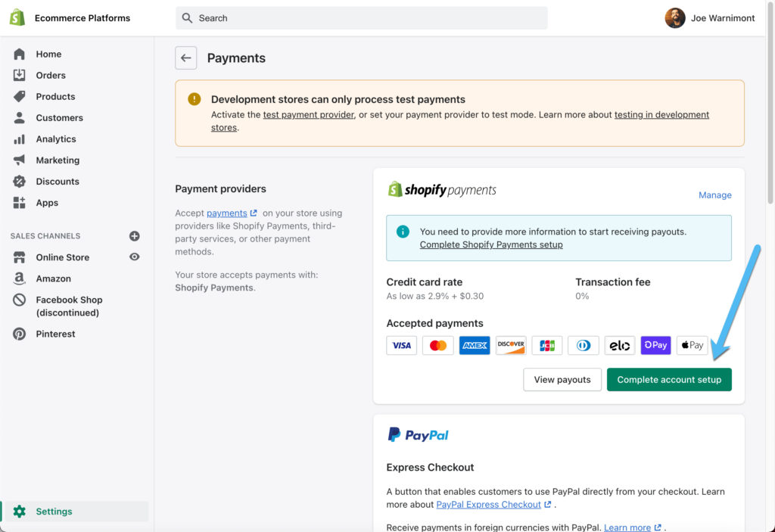Click the Facebook Shop discontinued icon
Image resolution: width=775 pixels, height=532 pixels.
pyautogui.click(x=19, y=300)
